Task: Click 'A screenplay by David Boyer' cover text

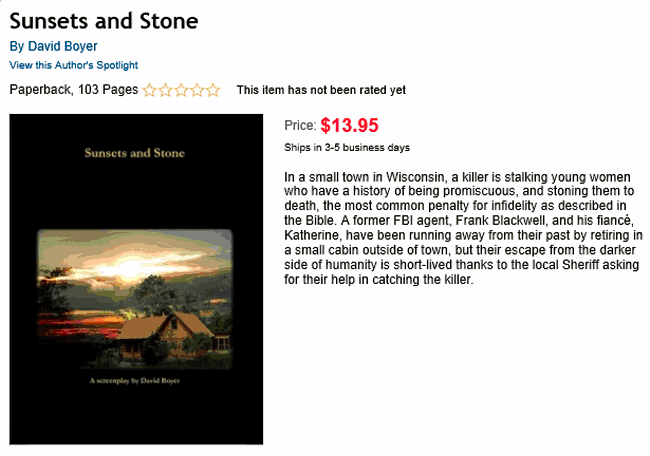Action: pyautogui.click(x=135, y=381)
